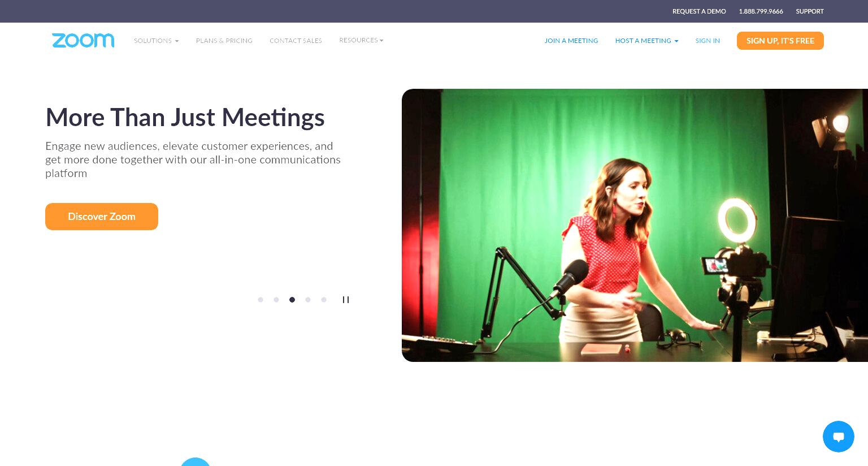Open the Support link
Image resolution: width=868 pixels, height=466 pixels.
810,11
